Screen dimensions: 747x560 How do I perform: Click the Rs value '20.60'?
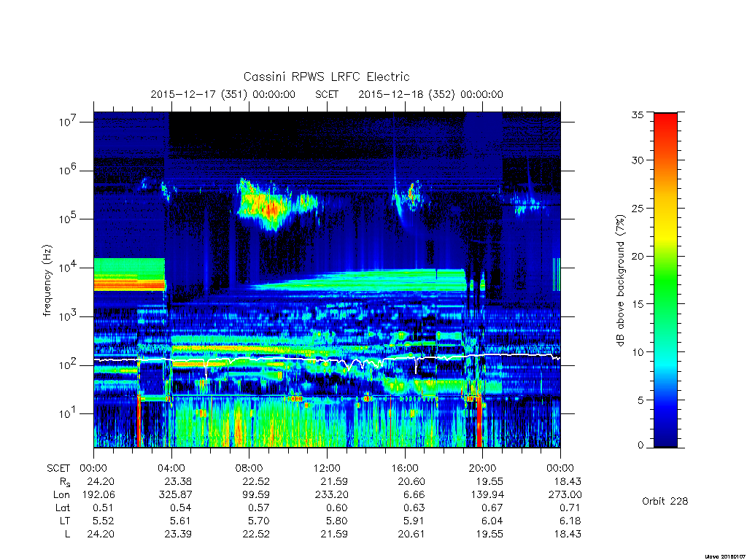tap(411, 481)
